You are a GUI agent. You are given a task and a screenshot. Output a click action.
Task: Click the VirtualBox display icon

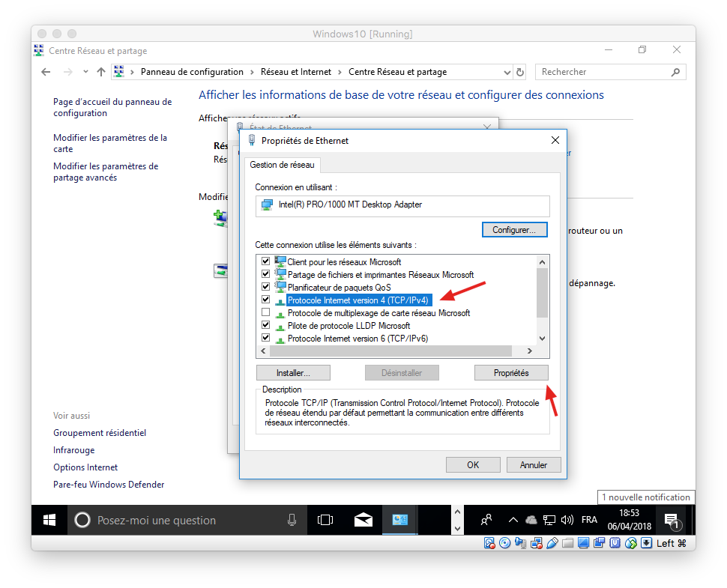coord(583,543)
